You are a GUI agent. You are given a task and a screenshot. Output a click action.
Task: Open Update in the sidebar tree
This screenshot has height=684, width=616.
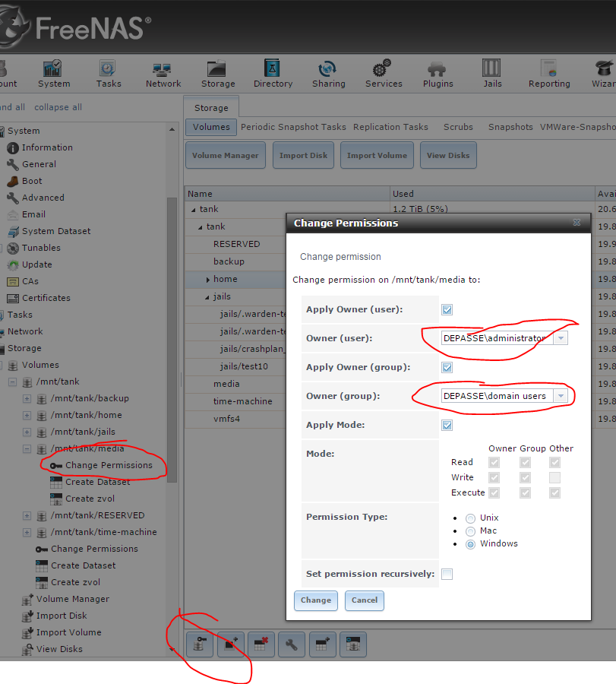pos(36,264)
